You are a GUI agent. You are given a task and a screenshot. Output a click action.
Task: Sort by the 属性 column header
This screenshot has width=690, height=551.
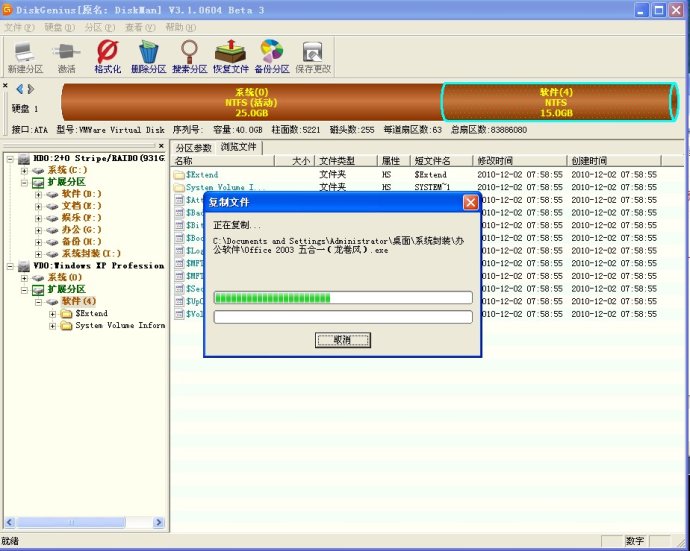[x=393, y=161]
